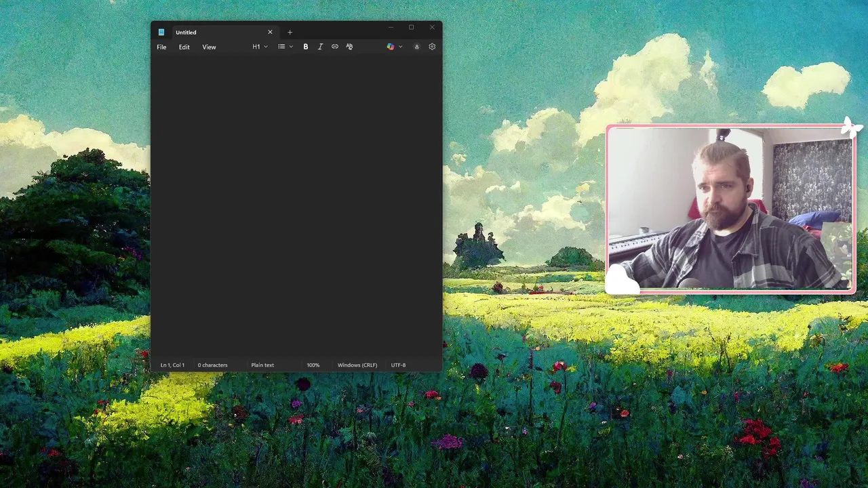The height and width of the screenshot is (488, 868).
Task: Clear formatting with the Ab icon
Action: (349, 47)
